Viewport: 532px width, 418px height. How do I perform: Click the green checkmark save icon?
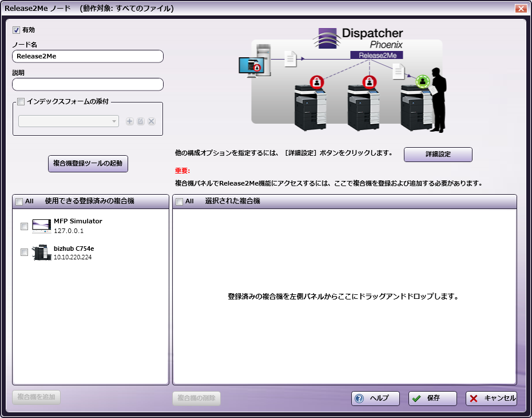pyautogui.click(x=416, y=399)
